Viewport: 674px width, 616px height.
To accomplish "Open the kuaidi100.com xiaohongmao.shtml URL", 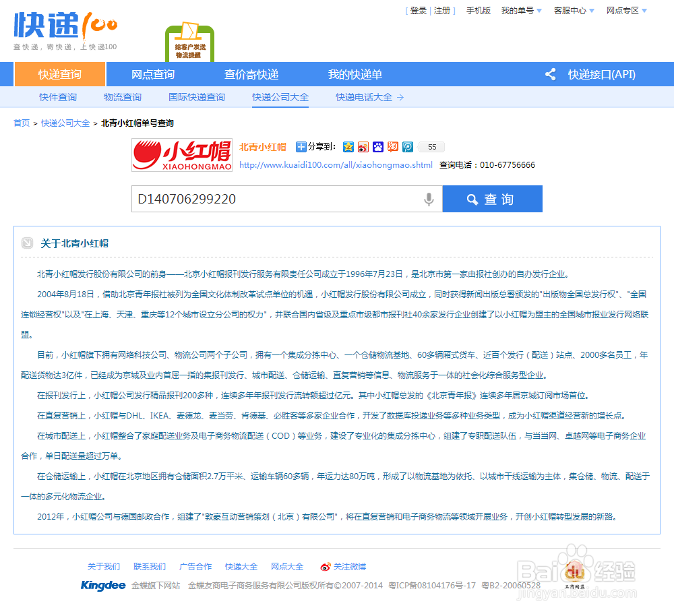I will click(x=336, y=165).
